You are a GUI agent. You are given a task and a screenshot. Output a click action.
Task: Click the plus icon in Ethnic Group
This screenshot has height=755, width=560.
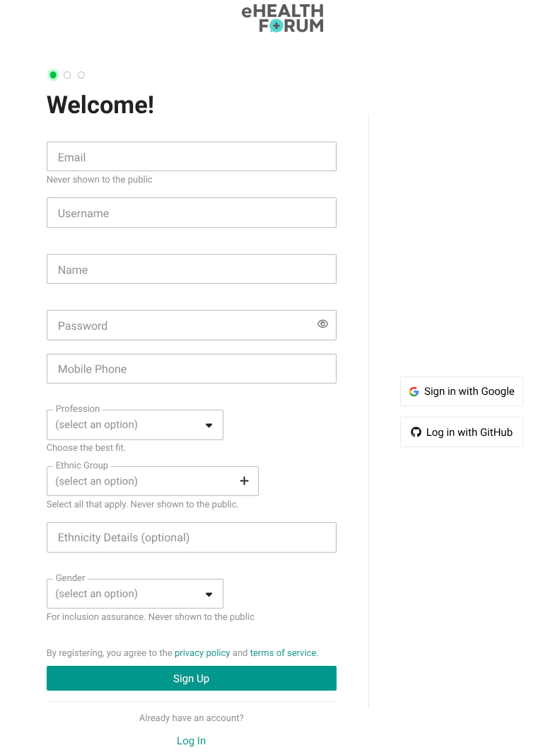[244, 481]
